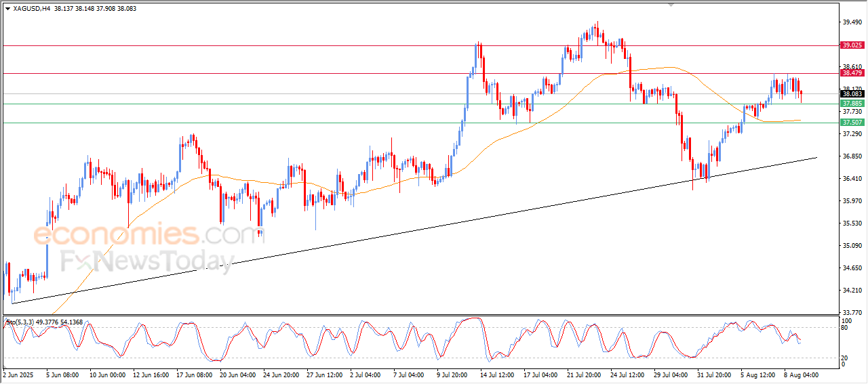Image resolution: width=868 pixels, height=384 pixels.
Task: Click the 34.650 price scale value
Action: (852, 268)
